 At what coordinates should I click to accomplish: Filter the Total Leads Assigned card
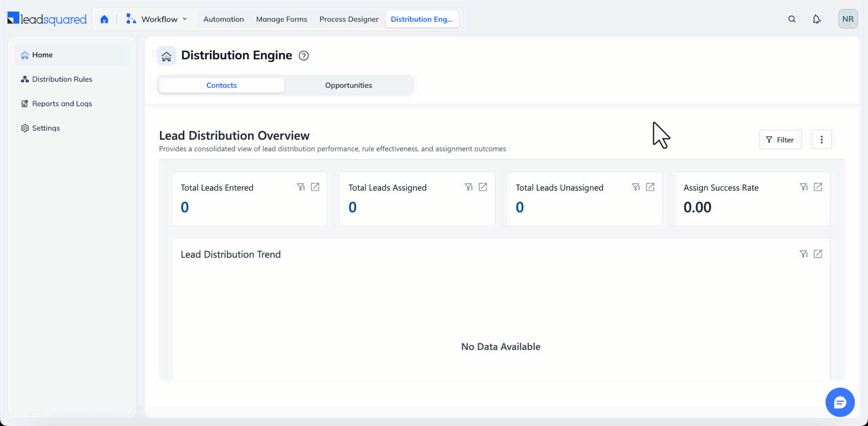(469, 187)
